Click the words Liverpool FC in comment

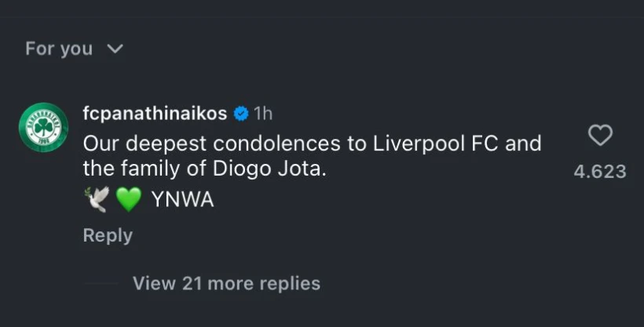coord(436,144)
